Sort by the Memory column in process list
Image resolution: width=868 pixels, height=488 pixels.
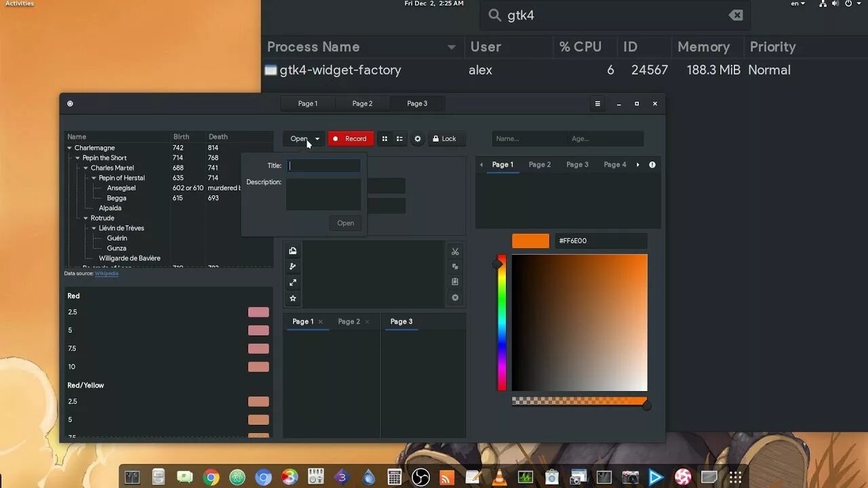706,47
